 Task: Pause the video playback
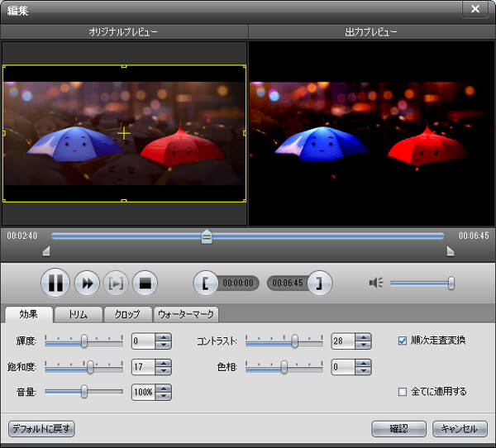coord(55,283)
